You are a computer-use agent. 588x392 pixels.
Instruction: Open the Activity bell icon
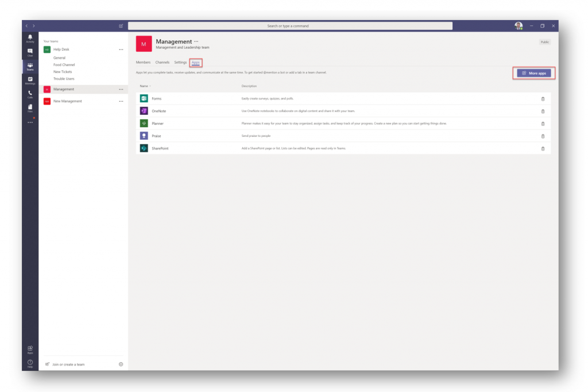click(x=30, y=39)
